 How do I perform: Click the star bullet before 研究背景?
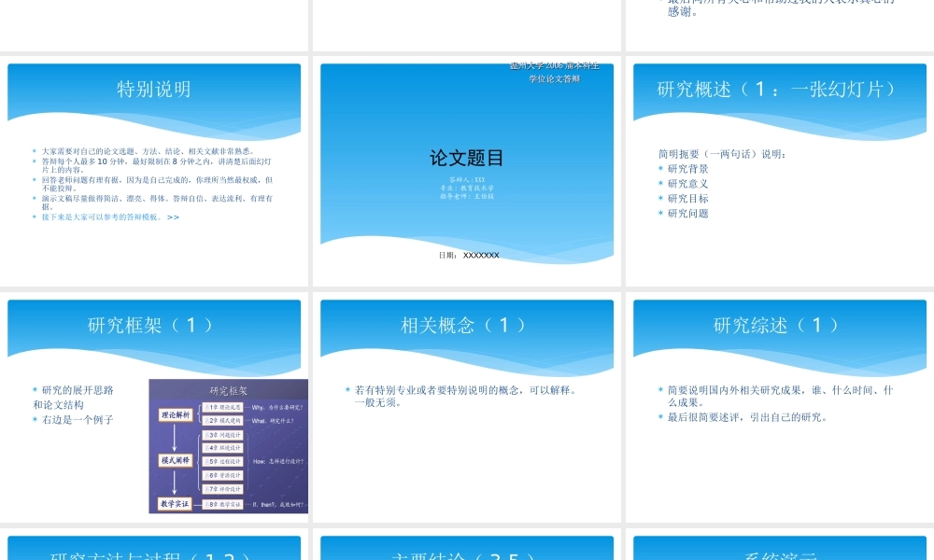(x=659, y=169)
